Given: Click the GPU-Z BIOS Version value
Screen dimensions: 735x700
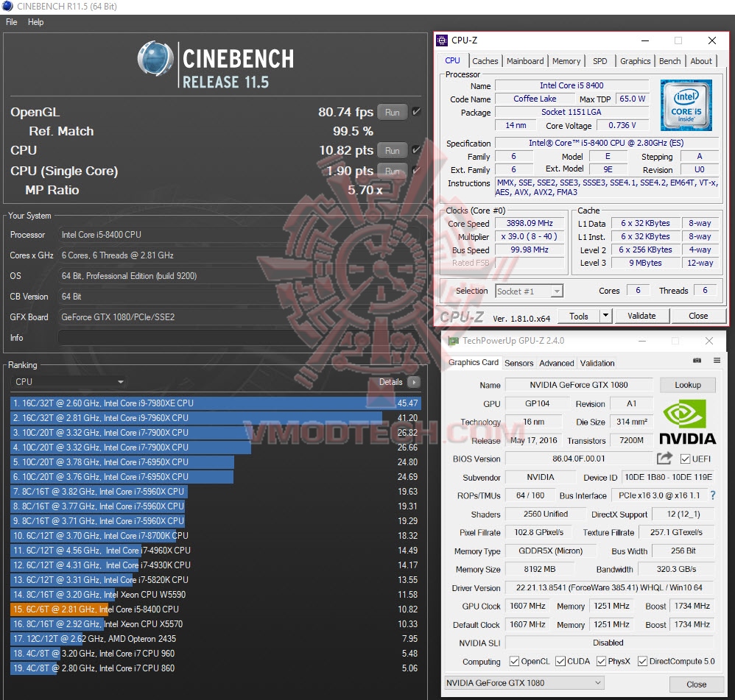Looking at the screenshot, I should [x=578, y=459].
